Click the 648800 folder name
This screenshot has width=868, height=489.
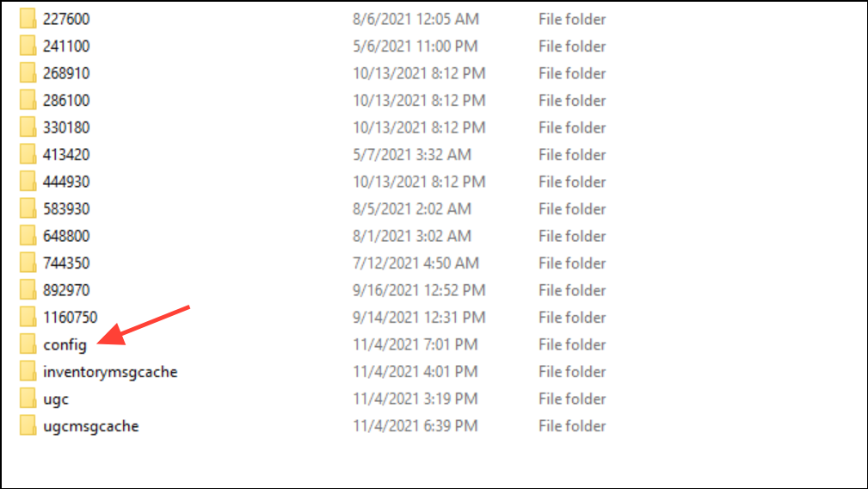point(66,236)
